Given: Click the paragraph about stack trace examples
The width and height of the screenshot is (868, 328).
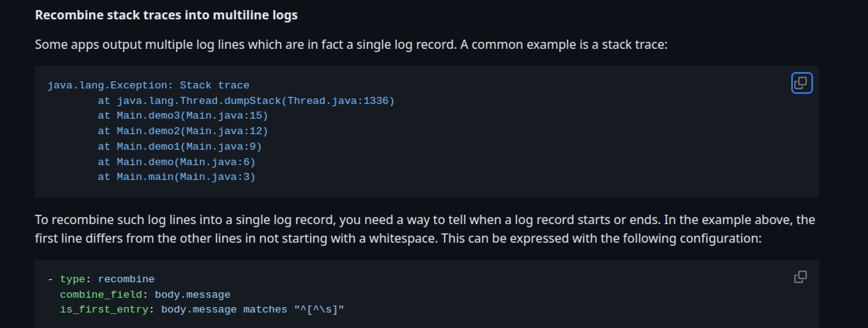Looking at the screenshot, I should (349, 44).
